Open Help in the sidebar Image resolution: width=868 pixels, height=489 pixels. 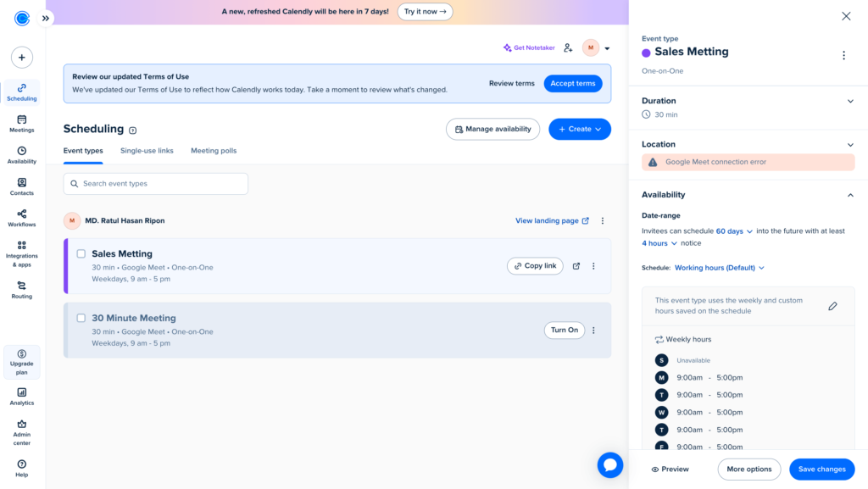tap(21, 468)
